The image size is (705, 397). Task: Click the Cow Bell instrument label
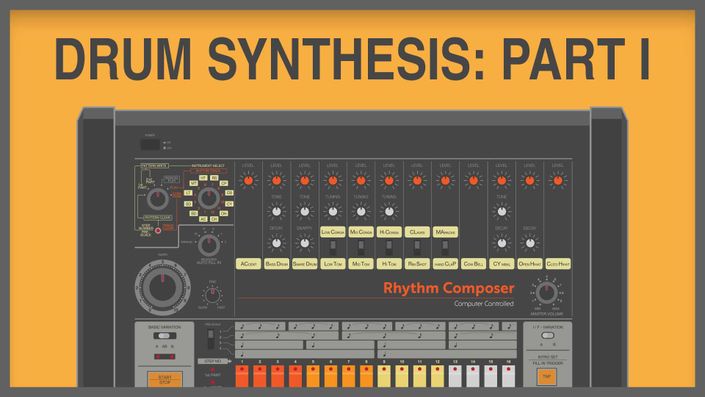pos(473,264)
